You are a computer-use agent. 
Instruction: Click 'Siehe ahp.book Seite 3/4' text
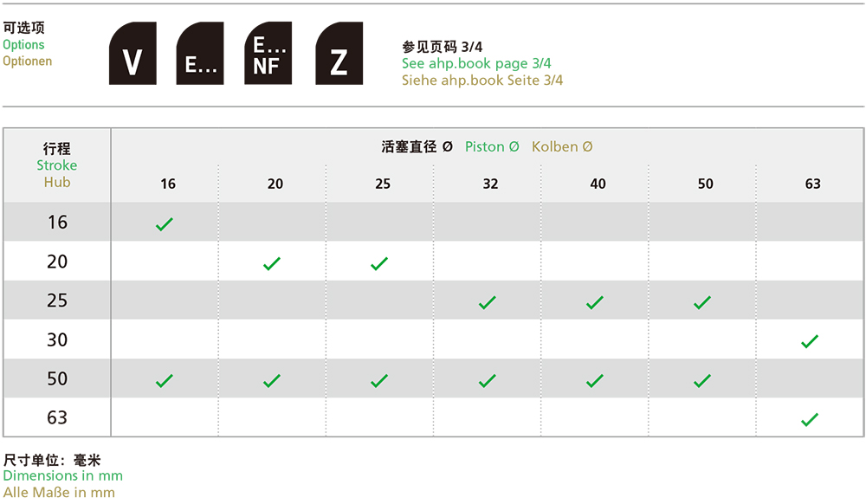[x=482, y=81]
